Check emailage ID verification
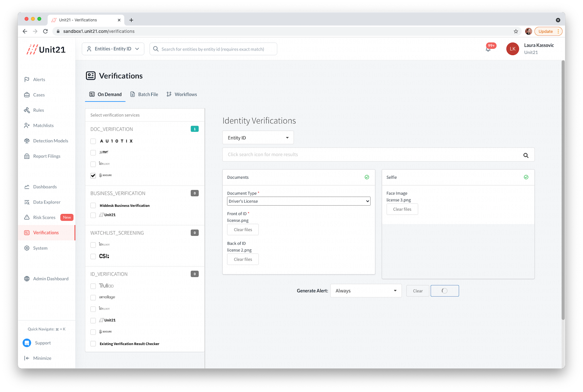This screenshot has height=392, width=583. [93, 297]
